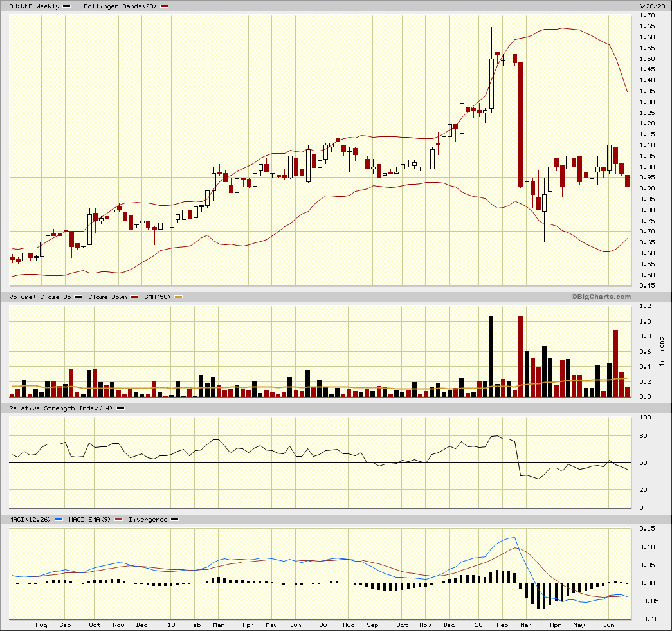672x631 pixels.
Task: Click the red Close Down legend swatch
Action: (x=134, y=297)
